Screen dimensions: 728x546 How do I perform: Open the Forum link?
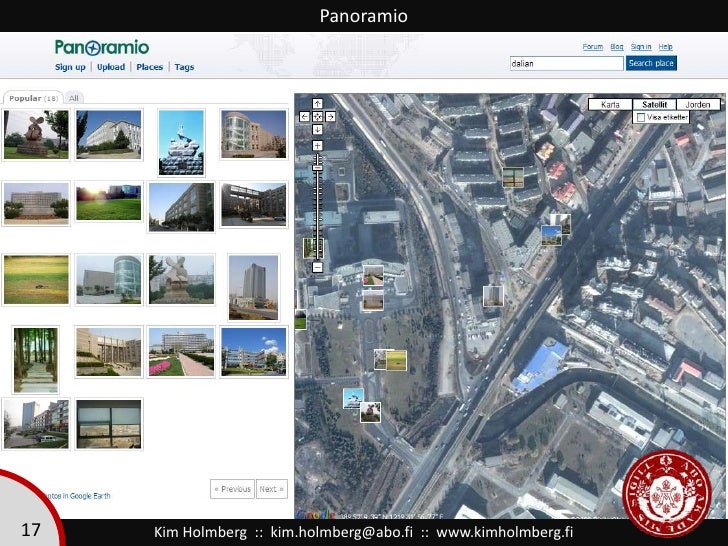coord(592,47)
